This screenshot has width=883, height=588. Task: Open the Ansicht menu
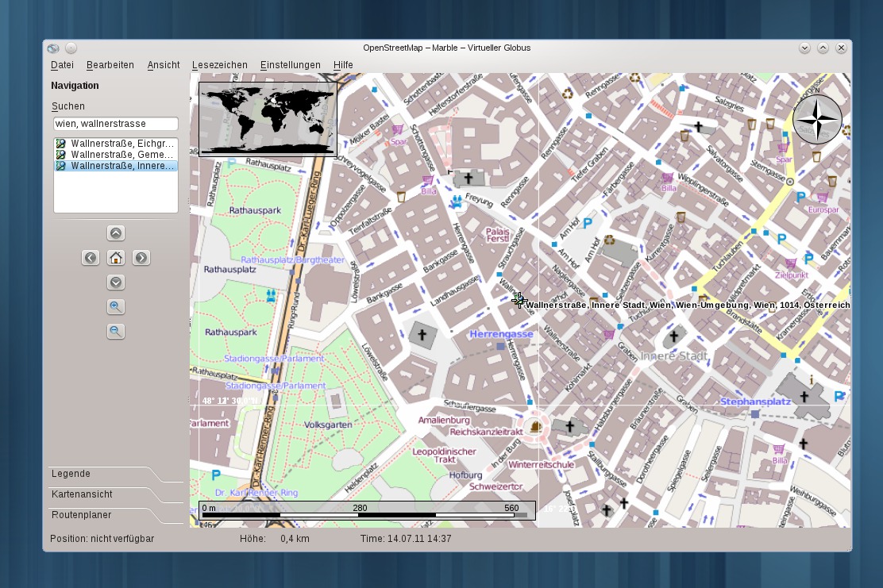[164, 65]
